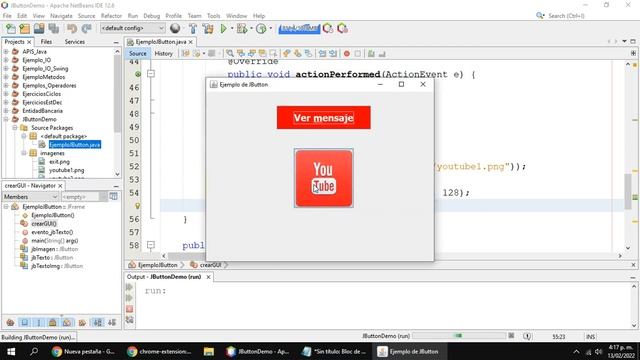Run the project with the green play icon
Screen dimensions: 640x360
tap(223, 29)
